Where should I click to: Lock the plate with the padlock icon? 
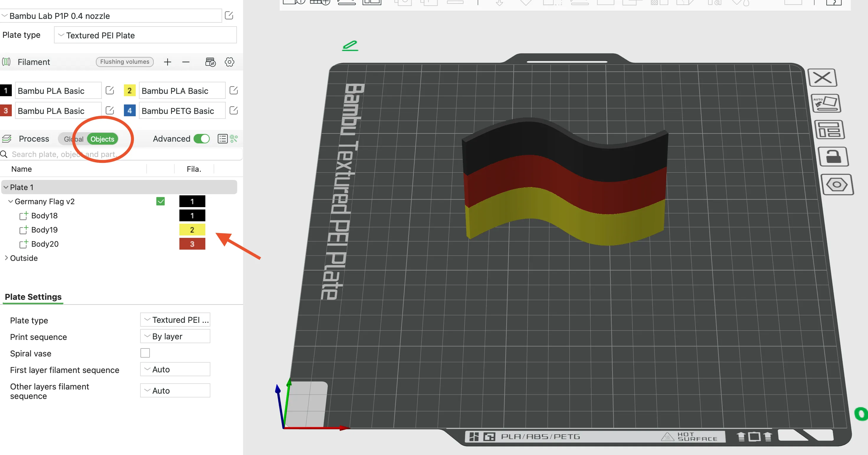[833, 157]
